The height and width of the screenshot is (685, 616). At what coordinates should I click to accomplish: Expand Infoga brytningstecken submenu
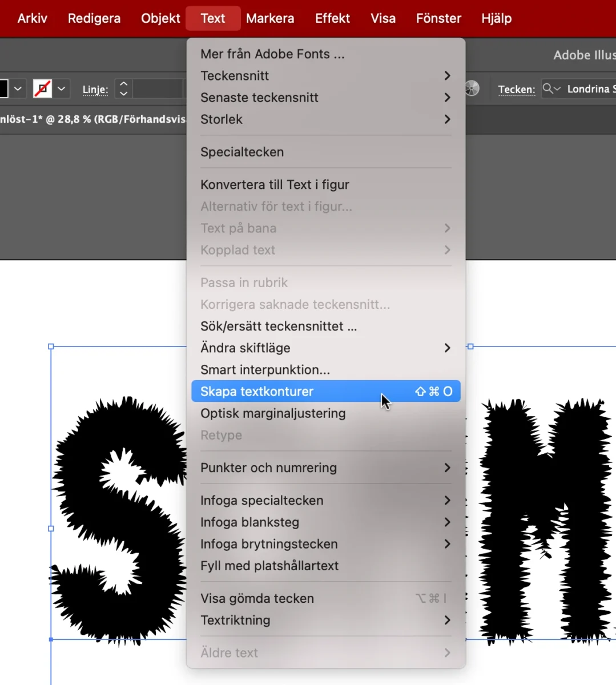click(x=326, y=543)
